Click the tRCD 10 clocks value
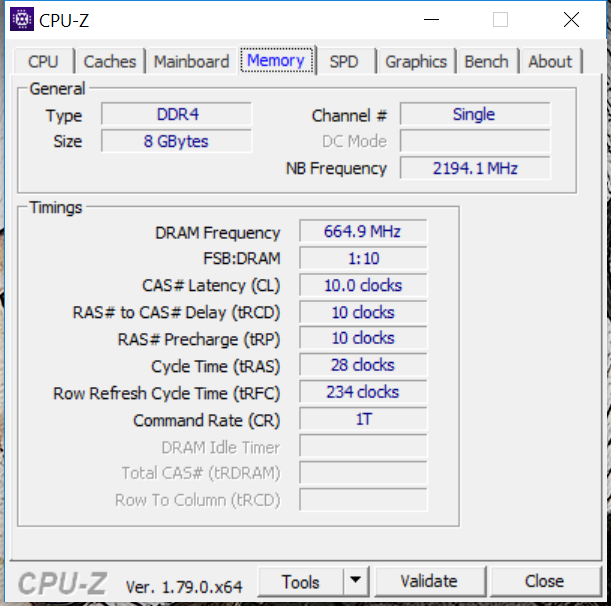 click(363, 312)
